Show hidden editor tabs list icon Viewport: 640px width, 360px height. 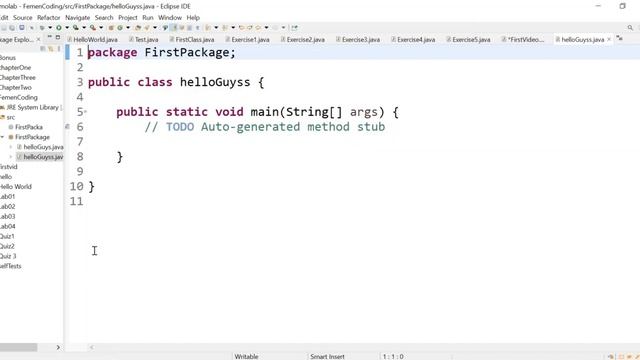click(x=620, y=38)
